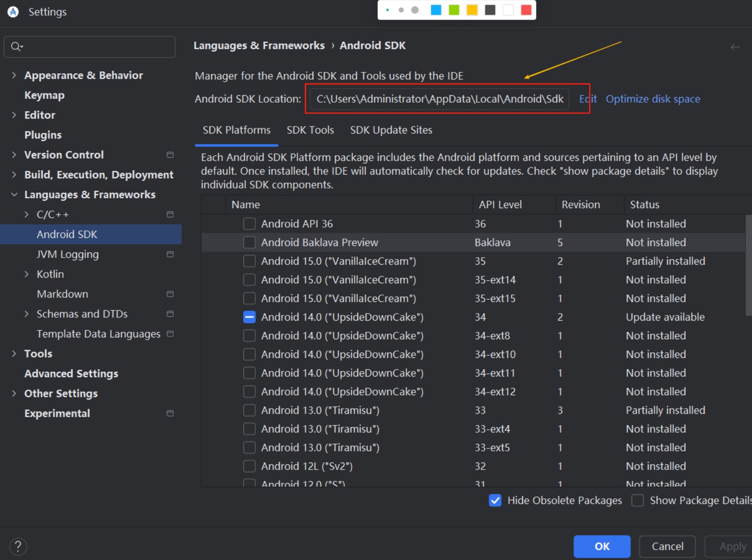Click project-level icon beside JVM Logging
The width and height of the screenshot is (752, 560).
click(x=170, y=254)
